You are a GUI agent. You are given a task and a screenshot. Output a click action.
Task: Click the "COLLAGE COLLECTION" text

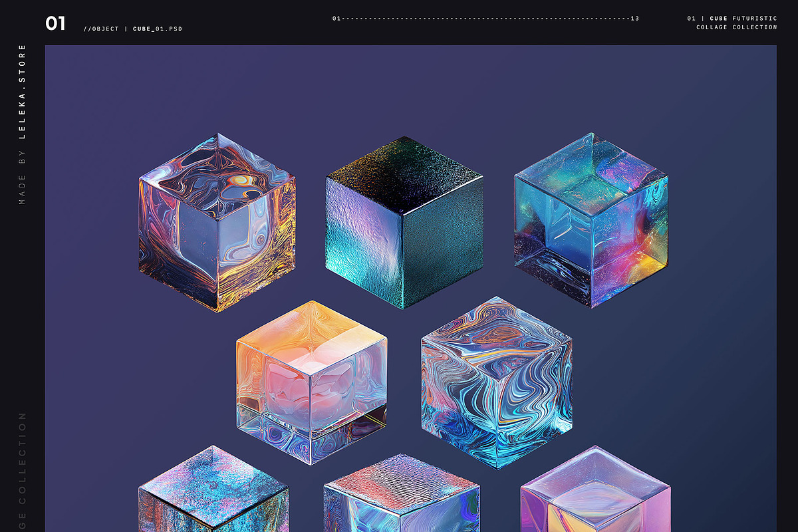click(737, 27)
